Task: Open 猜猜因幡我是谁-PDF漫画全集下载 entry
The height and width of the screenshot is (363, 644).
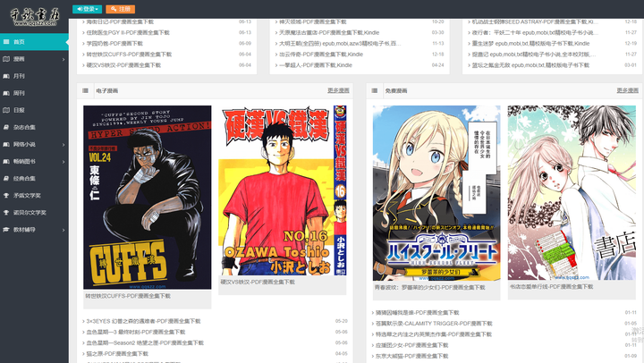Action: click(x=418, y=313)
